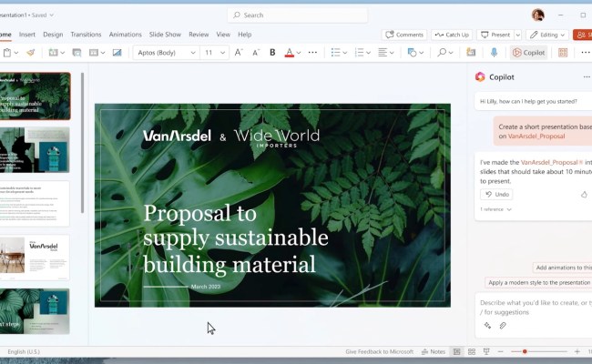Click the Catch Up button
Image resolution: width=592 pixels, height=364 pixels.
coord(452,35)
